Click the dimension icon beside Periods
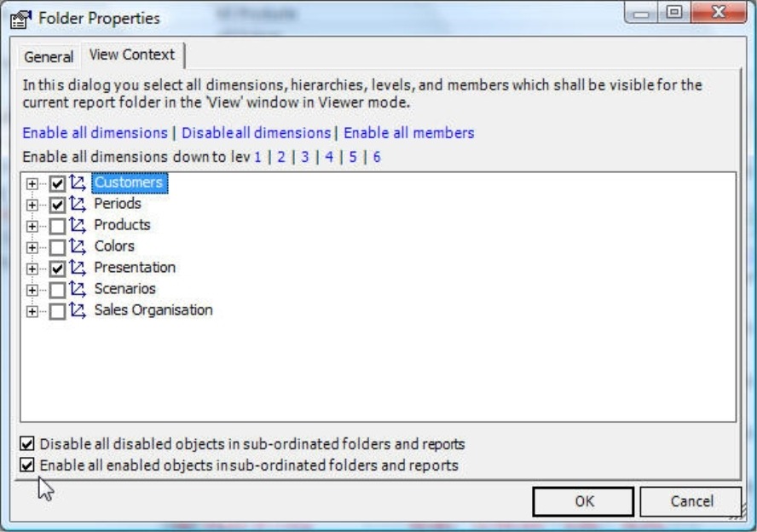 point(78,205)
